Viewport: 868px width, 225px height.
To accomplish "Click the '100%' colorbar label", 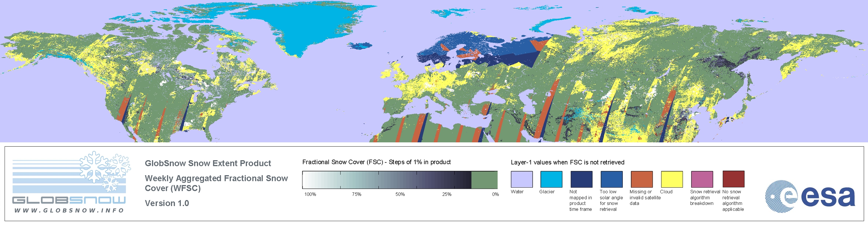I will pyautogui.click(x=310, y=194).
